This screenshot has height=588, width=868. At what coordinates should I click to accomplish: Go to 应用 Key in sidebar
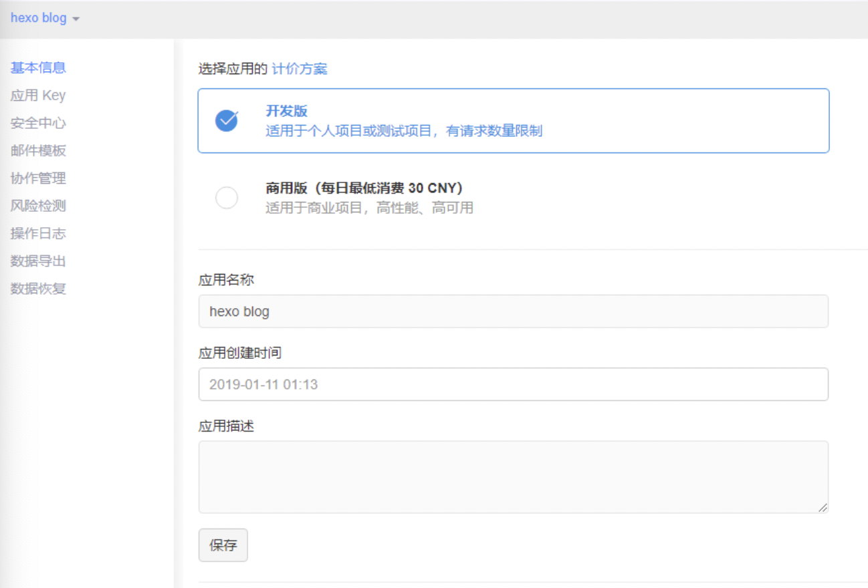coord(38,96)
